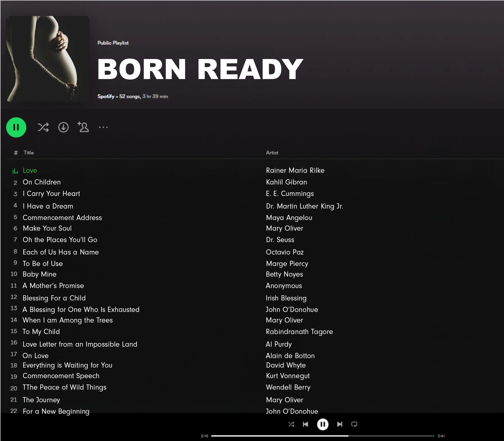This screenshot has width=504, height=441.
Task: Select the song I Have a Dream
Action: [48, 206]
